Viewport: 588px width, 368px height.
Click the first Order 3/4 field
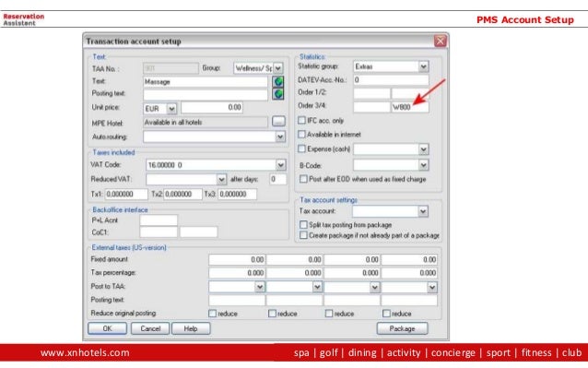pos(371,107)
